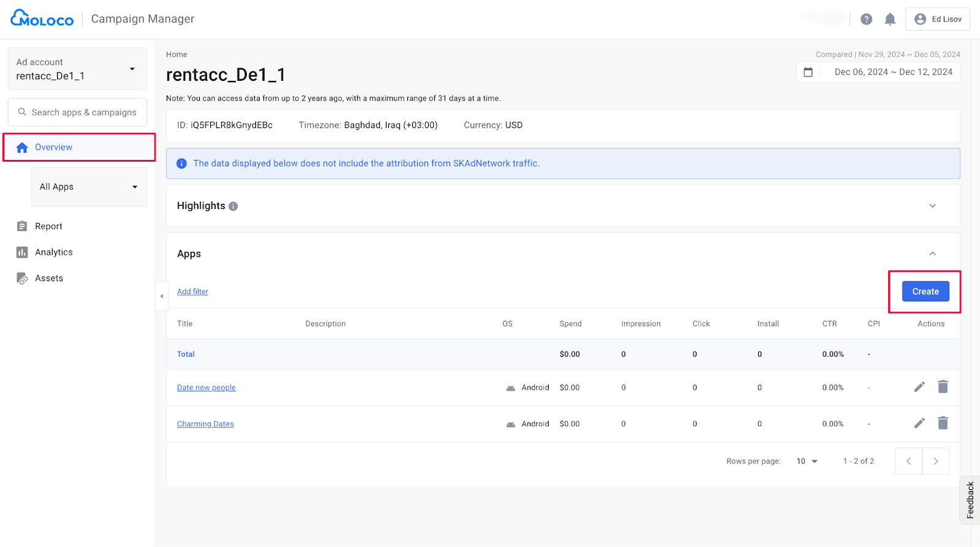Viewport: 980px width, 547px height.
Task: Click the Impression column header
Action: (x=641, y=324)
